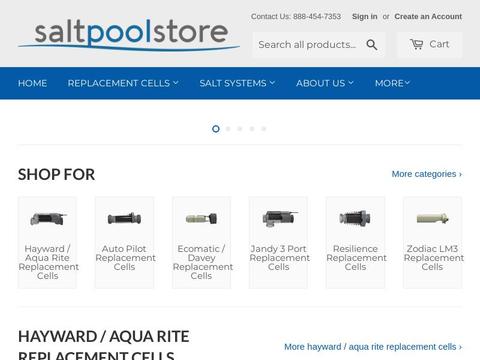
Task: Click Zodiac LM3 Replacement Cells label
Action: tap(433, 258)
